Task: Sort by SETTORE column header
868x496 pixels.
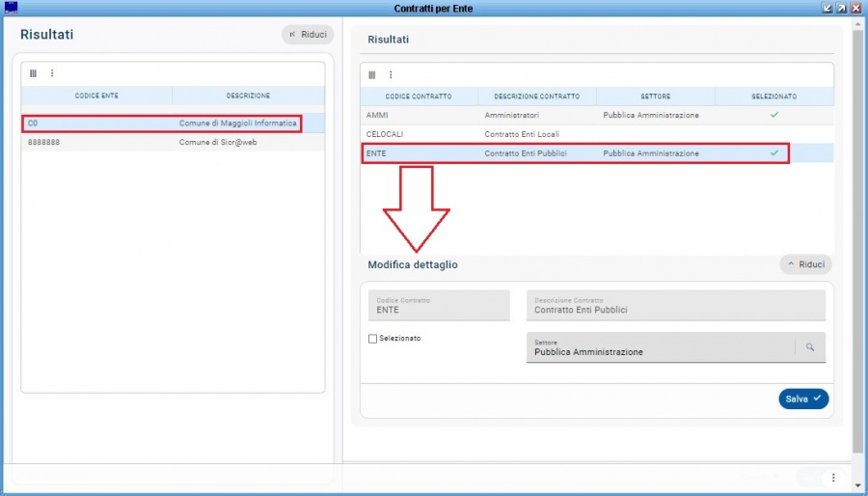Action: (x=656, y=96)
